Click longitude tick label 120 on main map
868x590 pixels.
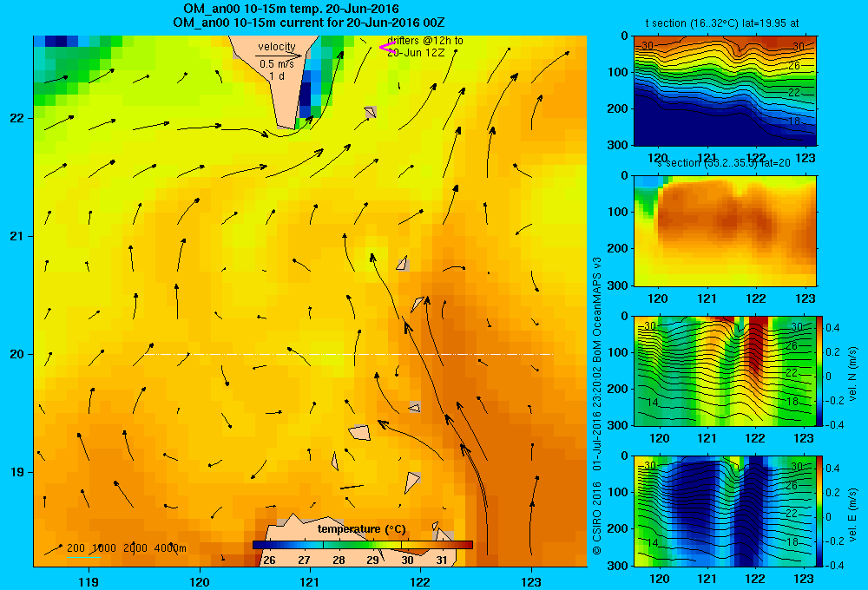tap(200, 582)
